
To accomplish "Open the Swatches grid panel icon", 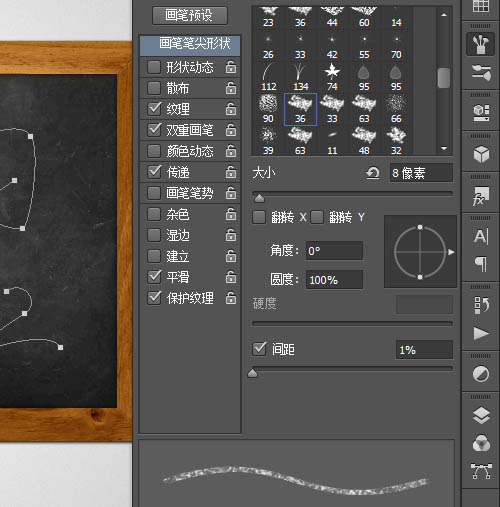I will click(x=481, y=6).
